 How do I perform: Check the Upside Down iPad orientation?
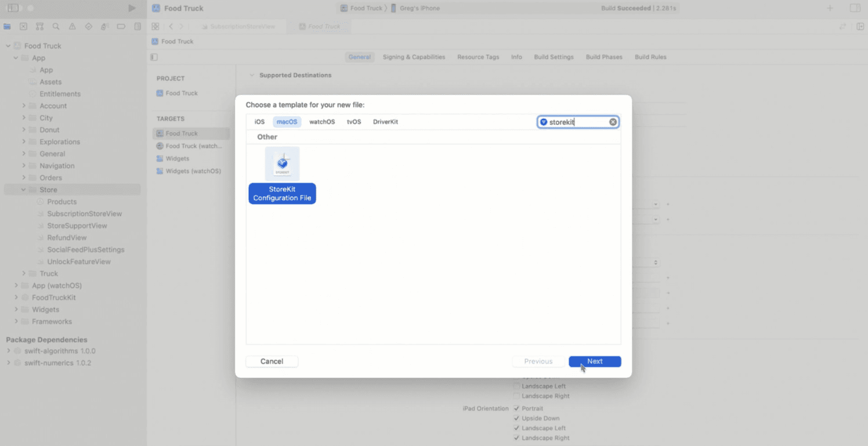(x=517, y=418)
